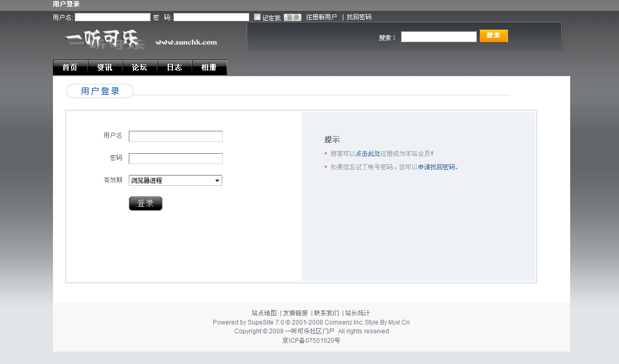Screen dimensions: 619x364
Task: Click the orange 搜索 button
Action: coord(493,36)
